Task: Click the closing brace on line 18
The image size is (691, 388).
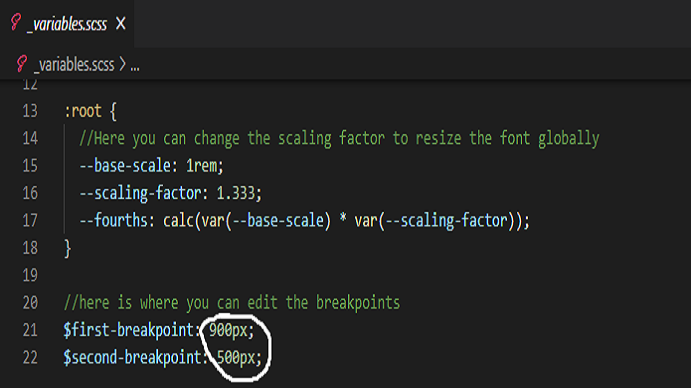Action: [x=67, y=248]
